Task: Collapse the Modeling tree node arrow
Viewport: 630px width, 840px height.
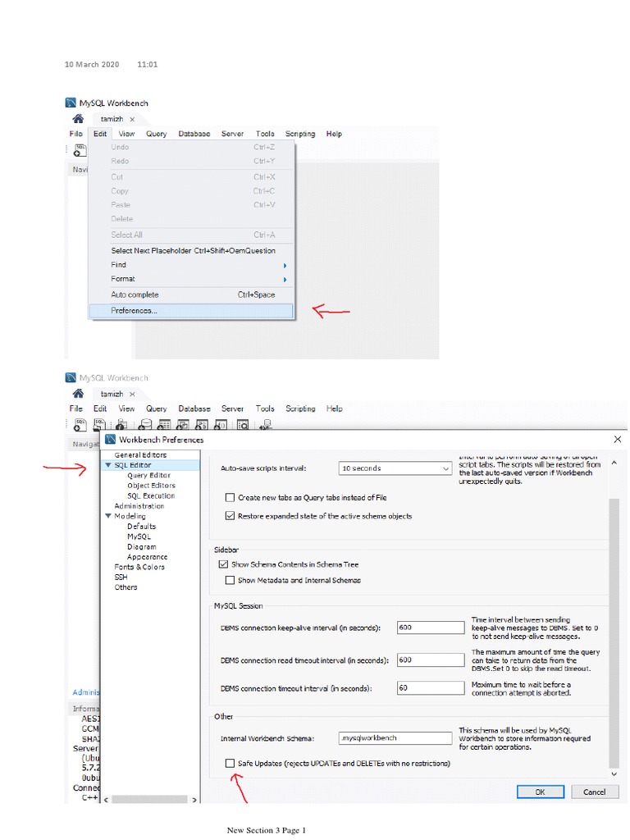Action: (108, 516)
